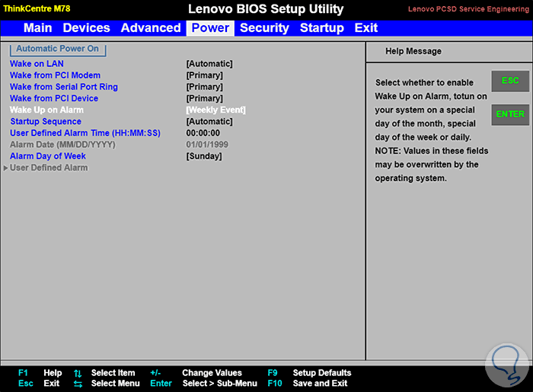Select the Wake on LAN option

(37, 64)
